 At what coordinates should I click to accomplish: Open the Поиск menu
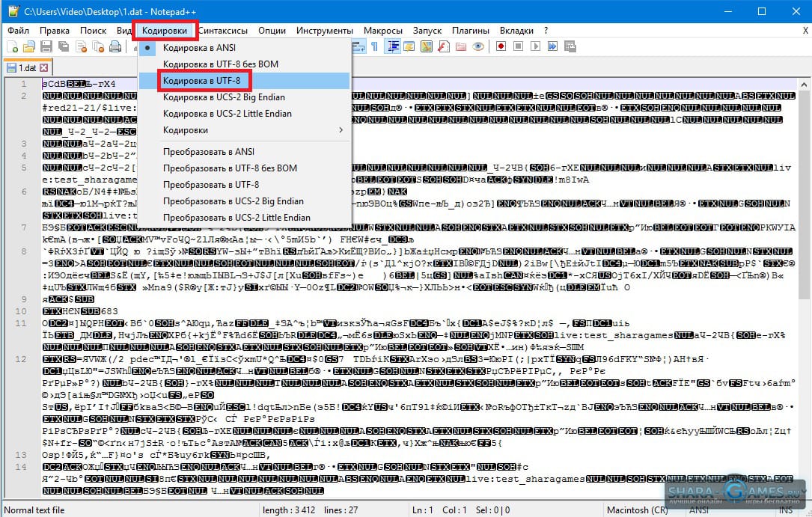94,31
